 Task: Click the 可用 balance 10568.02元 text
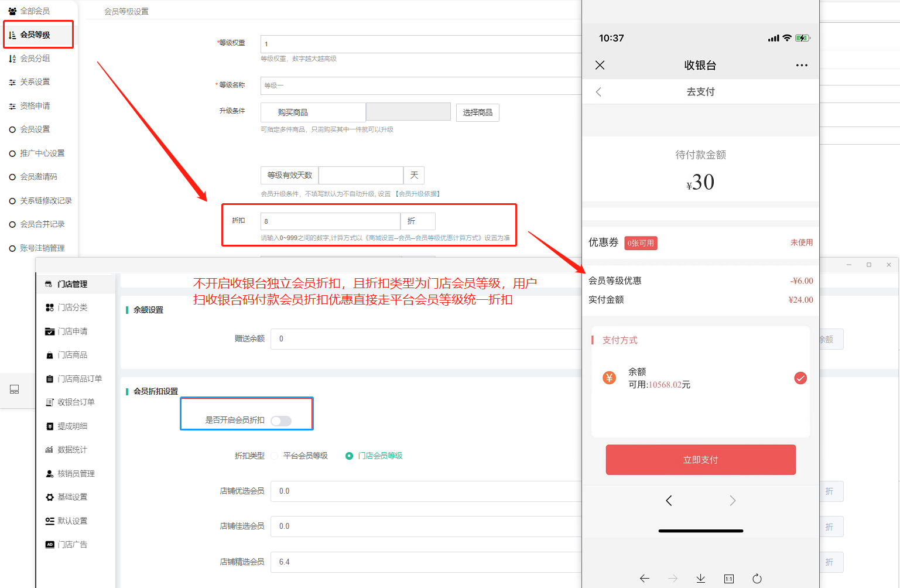coord(659,385)
